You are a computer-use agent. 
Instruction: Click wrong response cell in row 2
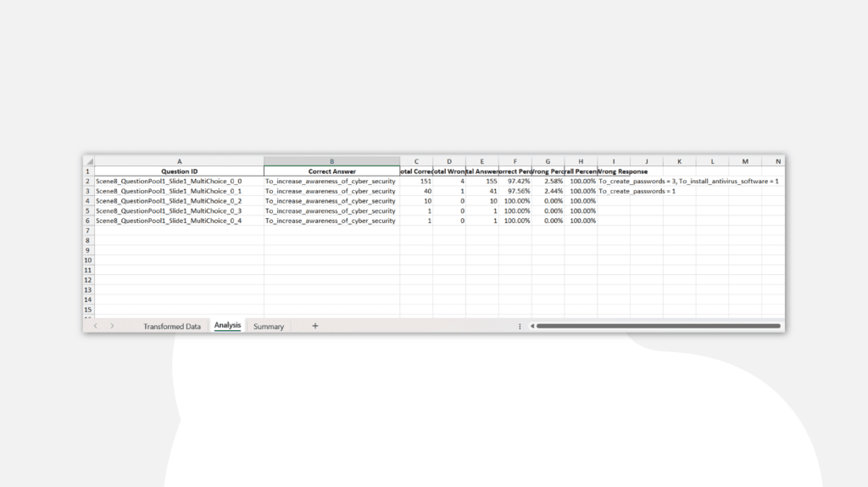click(x=688, y=182)
